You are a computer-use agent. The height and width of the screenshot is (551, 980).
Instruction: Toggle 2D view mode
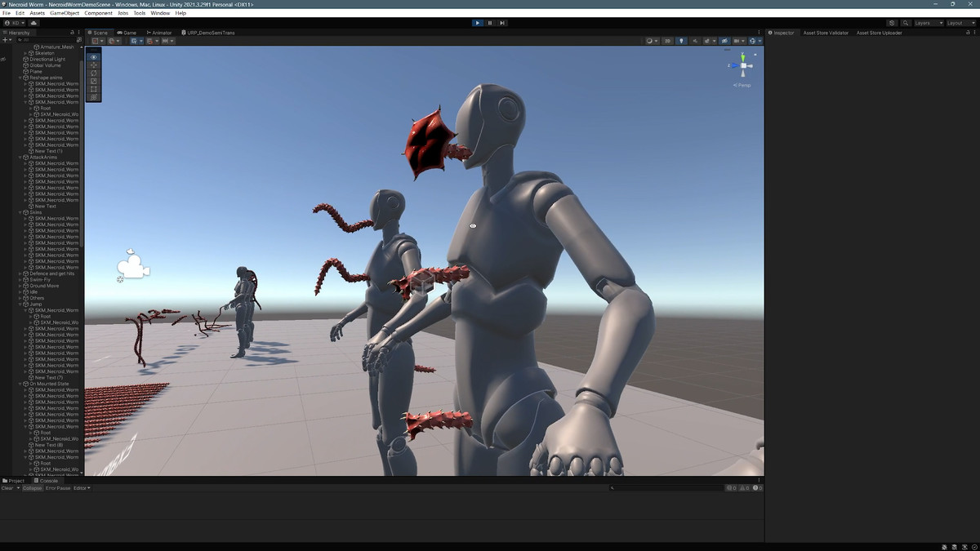point(667,41)
